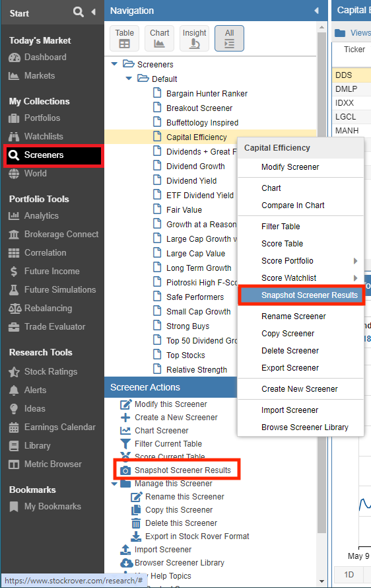Toggle the All view button in Navigation
The width and height of the screenshot is (371, 588).
click(229, 38)
